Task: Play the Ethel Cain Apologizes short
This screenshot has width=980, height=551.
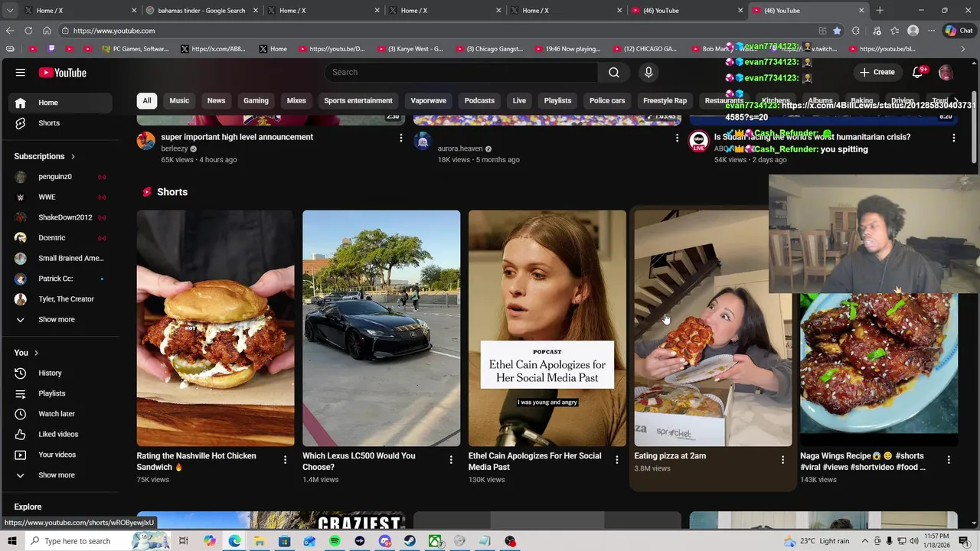Action: click(x=547, y=328)
